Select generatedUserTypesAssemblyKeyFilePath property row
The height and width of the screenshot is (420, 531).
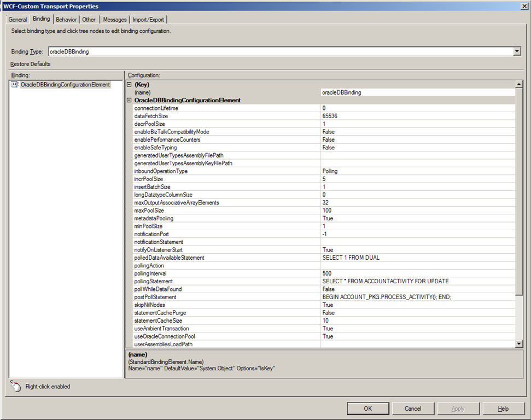324,164
